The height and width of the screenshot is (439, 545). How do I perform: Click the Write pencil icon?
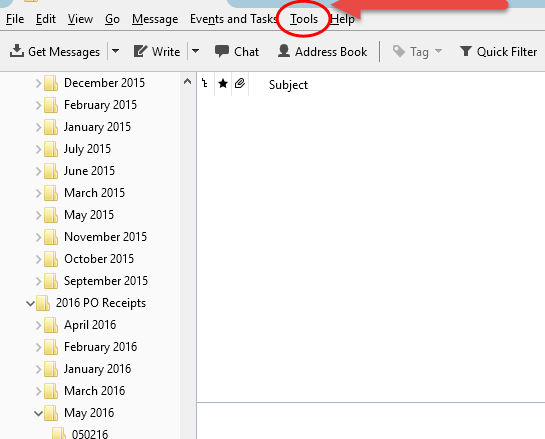pos(140,51)
